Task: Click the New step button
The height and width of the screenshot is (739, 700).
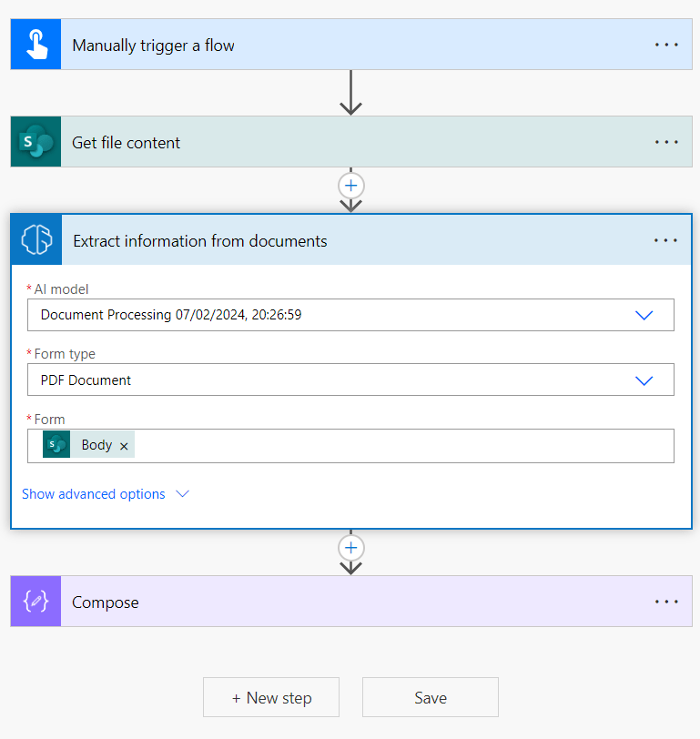Action: tap(270, 697)
